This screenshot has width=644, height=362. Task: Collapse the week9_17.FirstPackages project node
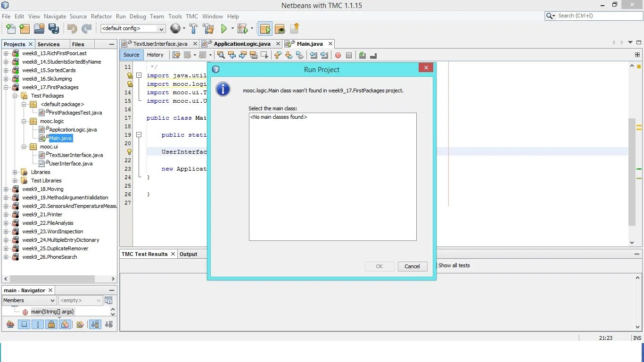click(x=6, y=87)
